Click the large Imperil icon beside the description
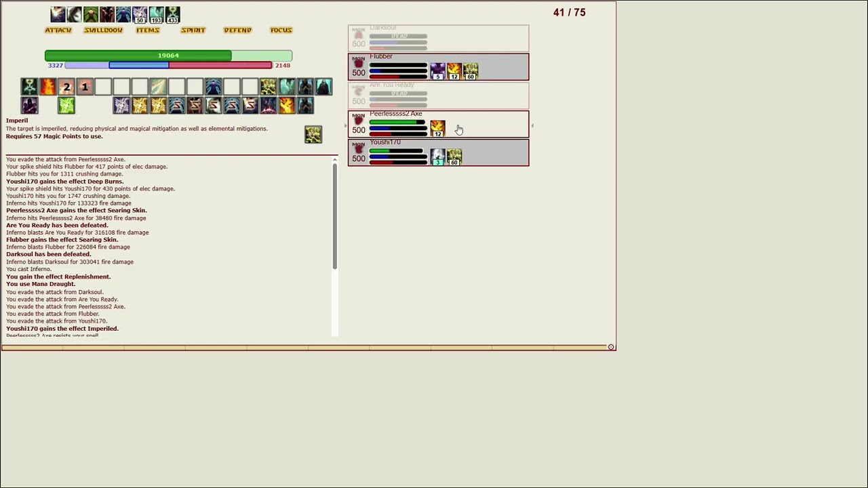 pos(313,134)
